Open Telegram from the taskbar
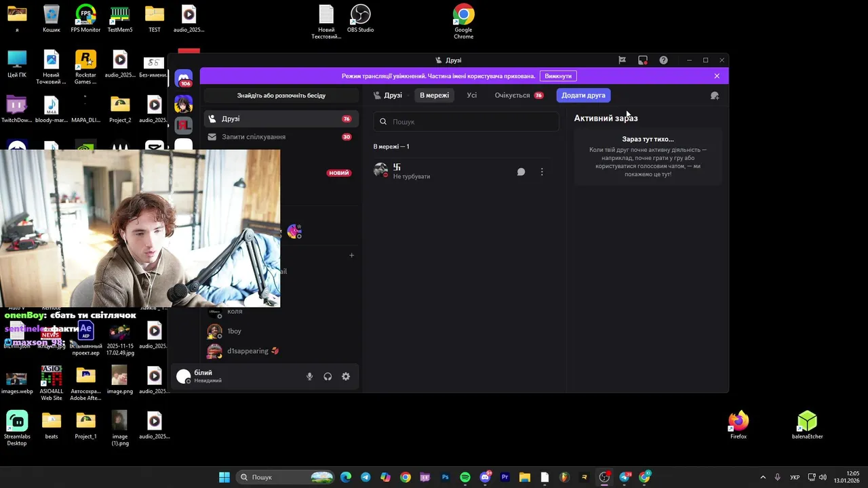 pos(366,477)
